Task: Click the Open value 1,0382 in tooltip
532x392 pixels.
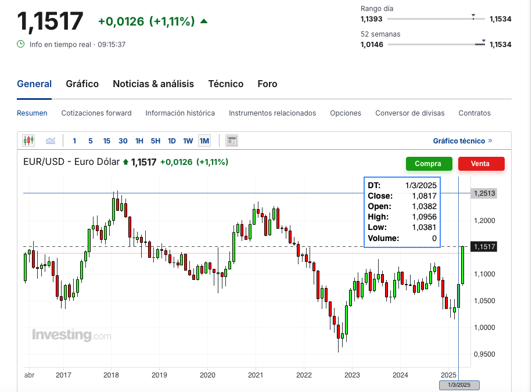Action: [x=425, y=206]
